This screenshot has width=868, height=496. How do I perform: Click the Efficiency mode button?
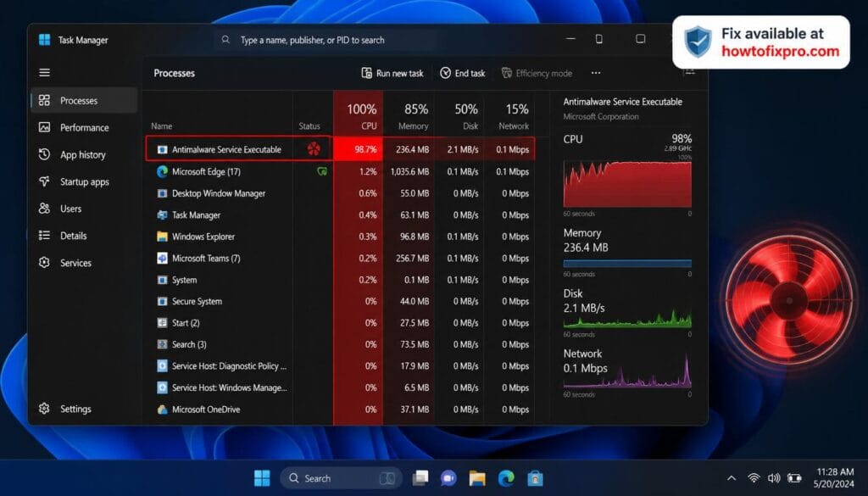(x=537, y=73)
